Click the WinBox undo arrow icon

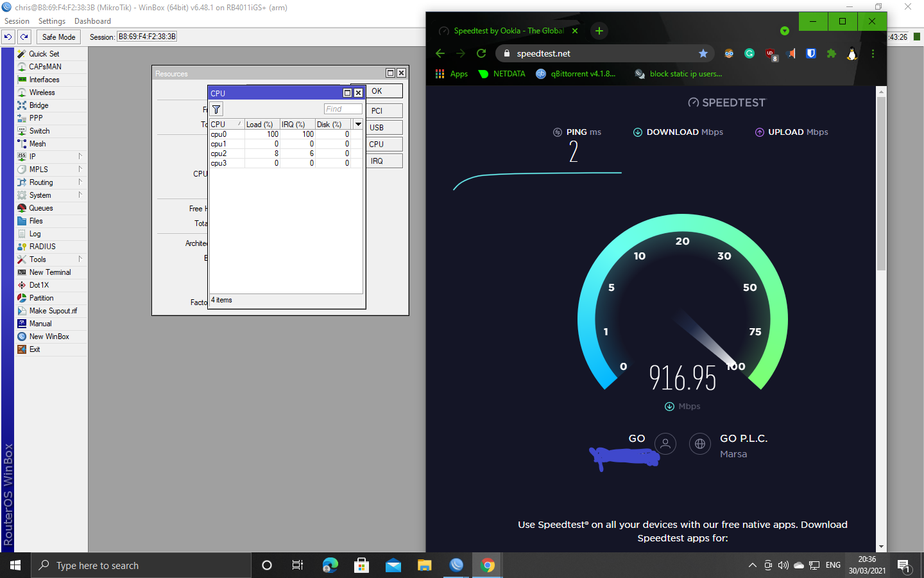click(x=8, y=37)
